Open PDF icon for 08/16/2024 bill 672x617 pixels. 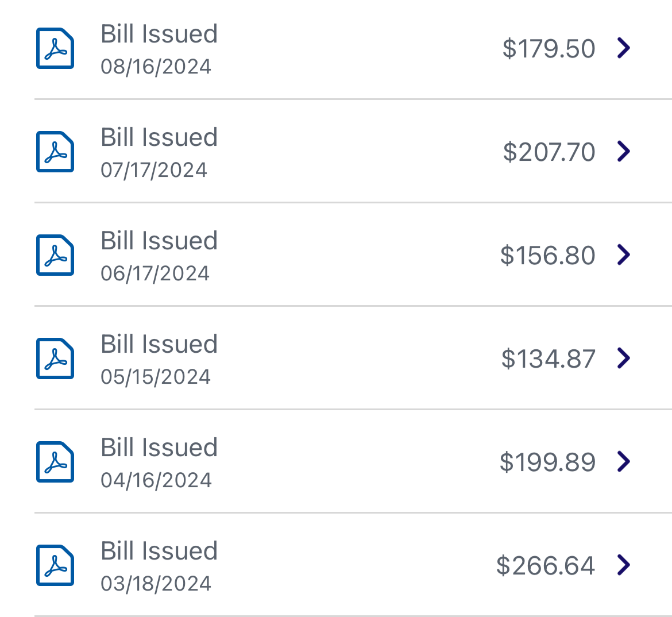point(55,48)
